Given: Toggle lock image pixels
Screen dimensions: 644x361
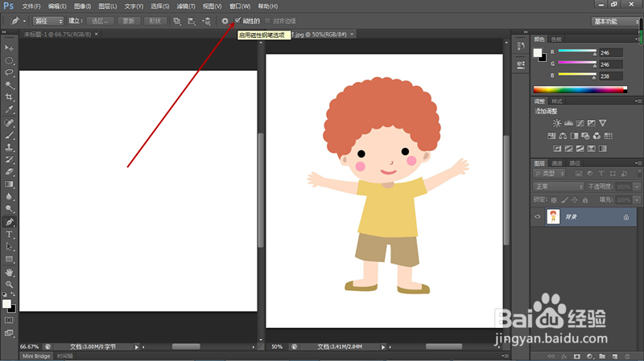Looking at the screenshot, I should coord(564,199).
